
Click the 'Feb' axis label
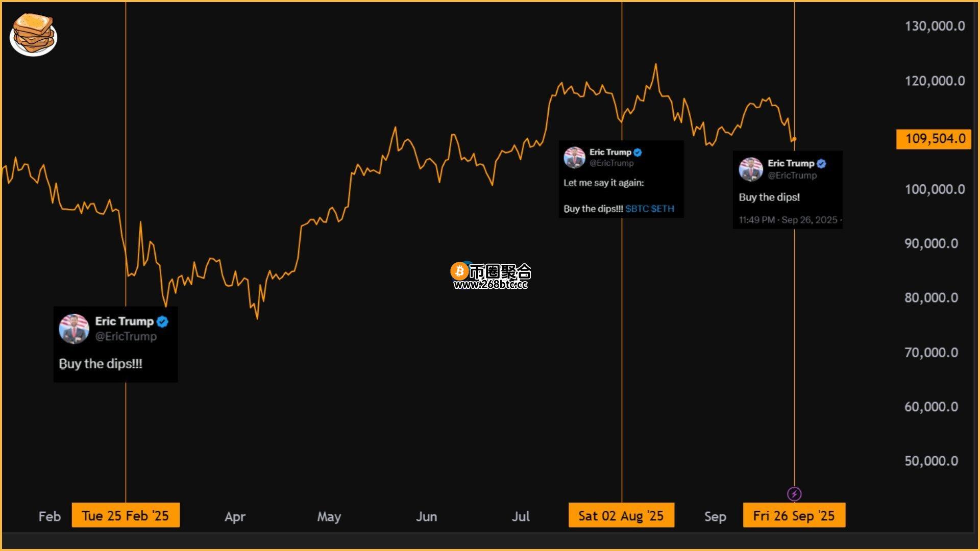[x=50, y=516]
